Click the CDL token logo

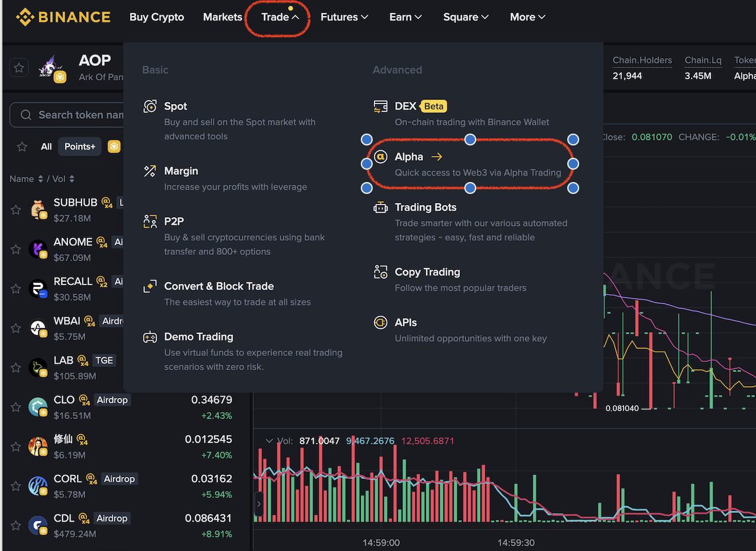coord(38,525)
